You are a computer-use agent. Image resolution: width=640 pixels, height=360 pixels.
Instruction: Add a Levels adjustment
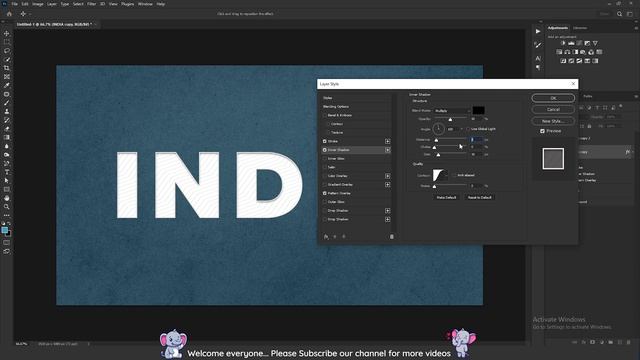point(571,43)
